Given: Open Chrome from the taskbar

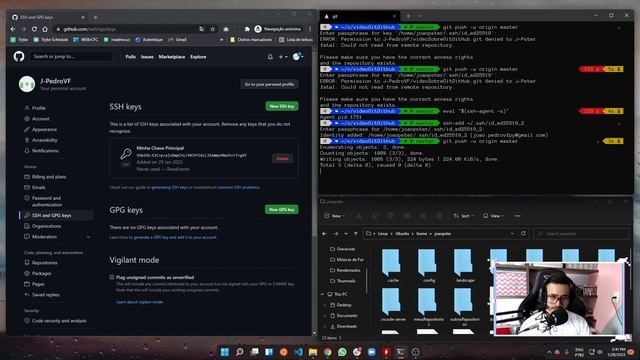Looking at the screenshot, I should (x=327, y=352).
